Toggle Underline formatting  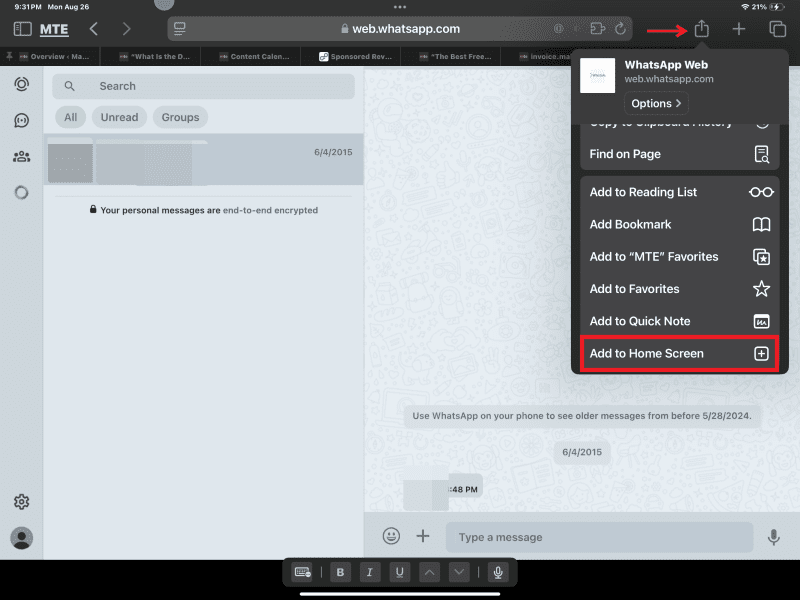399,571
